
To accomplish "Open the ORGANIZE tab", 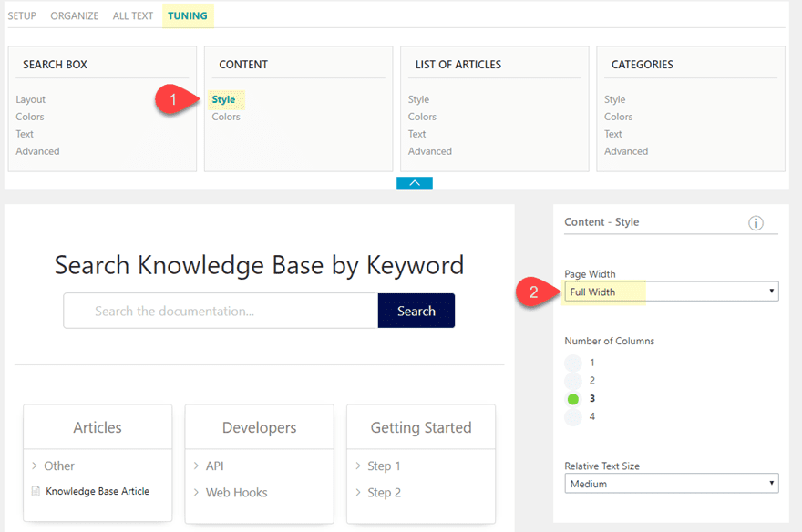I will tap(74, 15).
